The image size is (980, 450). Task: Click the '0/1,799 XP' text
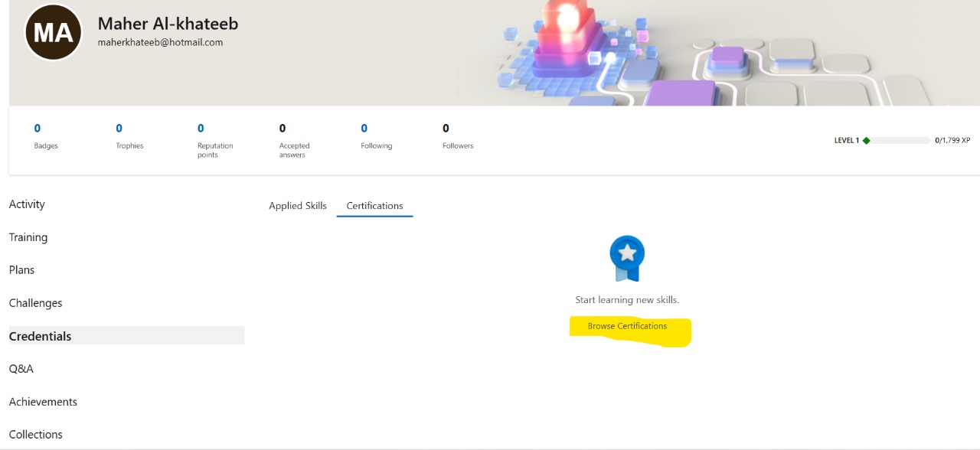tap(952, 141)
